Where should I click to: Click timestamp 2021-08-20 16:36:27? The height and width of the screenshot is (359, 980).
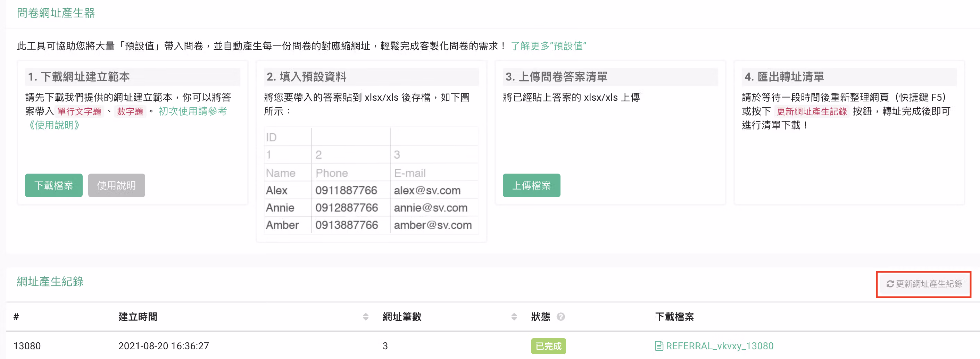point(164,346)
